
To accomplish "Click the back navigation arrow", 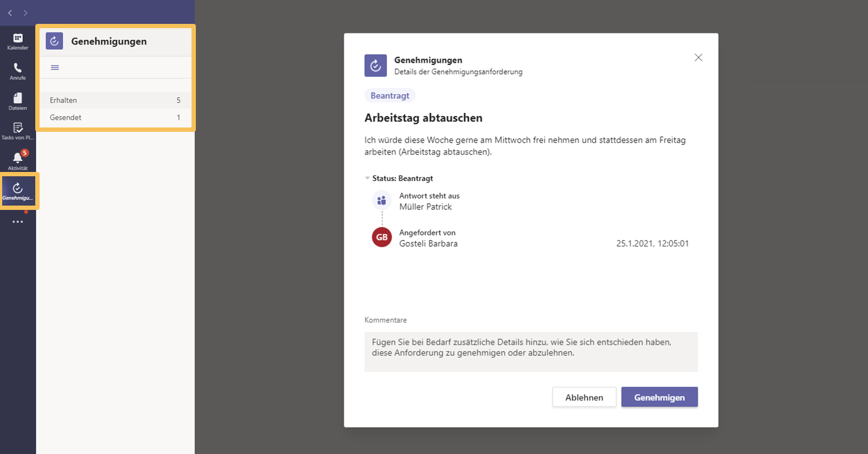I will click(9, 12).
